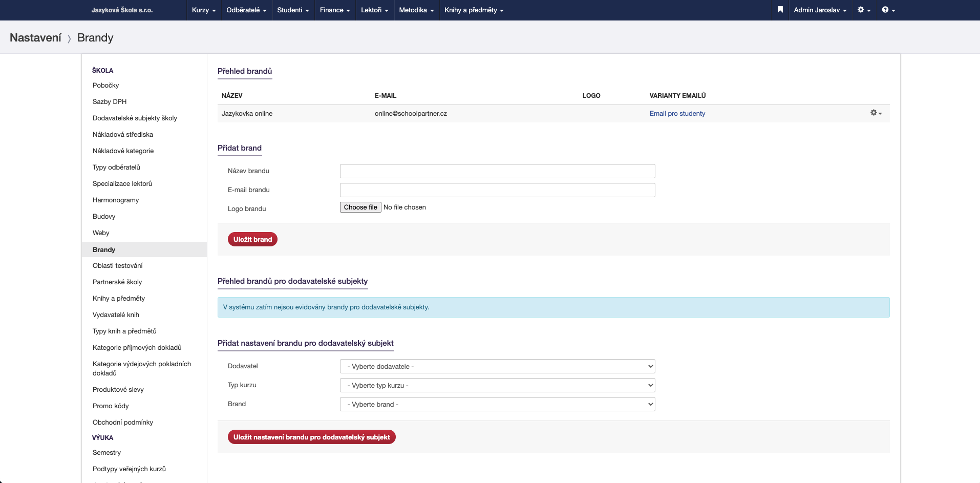
Task: Select Promo kódy in the sidebar
Action: tap(111, 406)
